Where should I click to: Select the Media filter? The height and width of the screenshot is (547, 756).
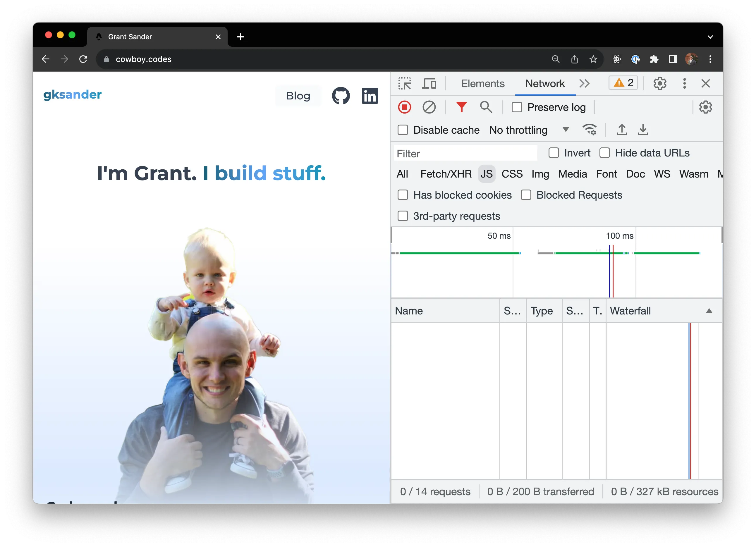pyautogui.click(x=572, y=174)
